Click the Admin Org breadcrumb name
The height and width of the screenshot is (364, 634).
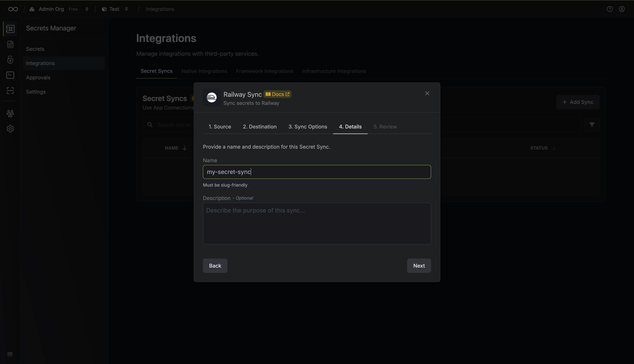click(51, 9)
